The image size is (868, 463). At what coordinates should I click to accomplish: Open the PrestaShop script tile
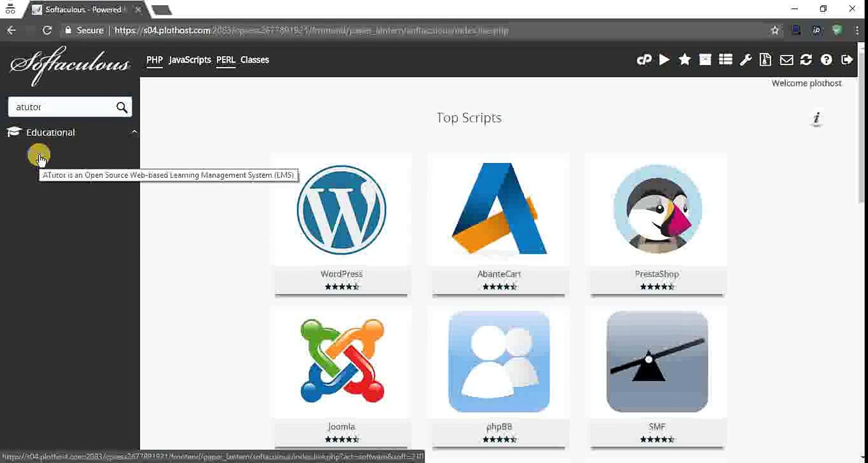pyautogui.click(x=657, y=210)
